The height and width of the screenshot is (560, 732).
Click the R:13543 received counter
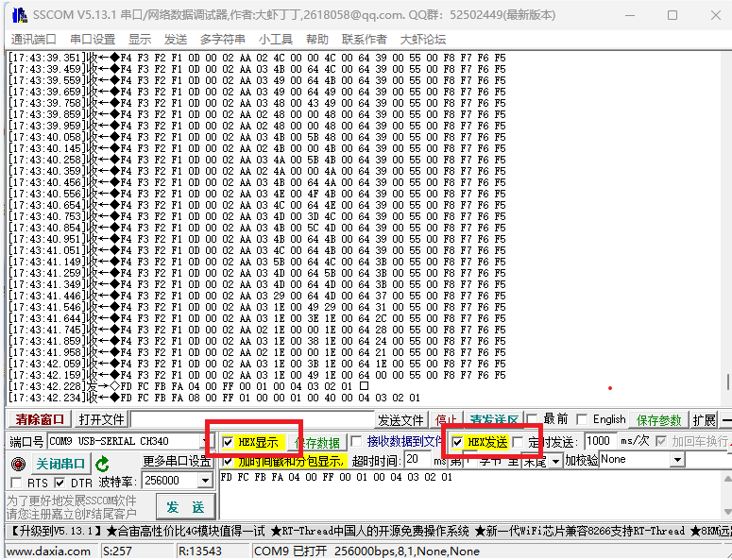click(200, 552)
